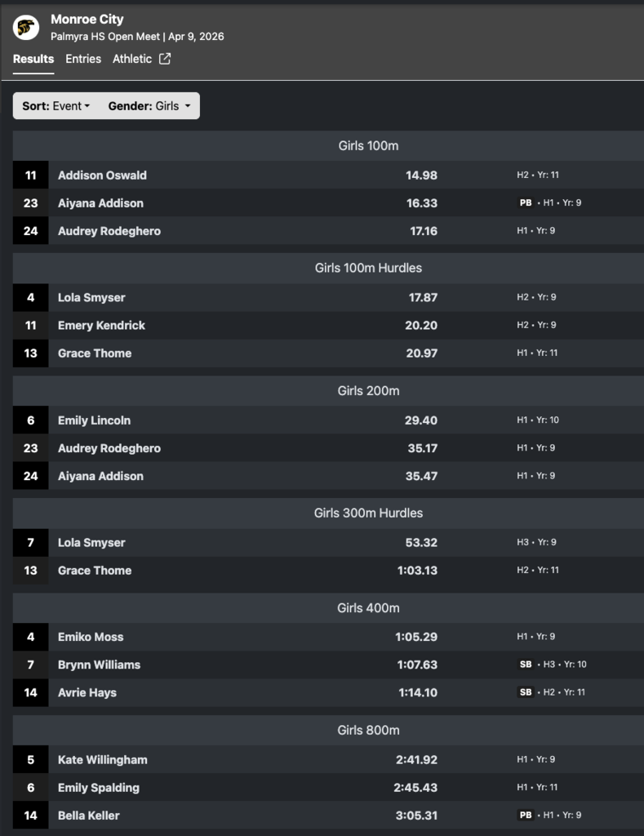Screen dimensions: 644x836
Task: Click SB badge for Brynn Williams
Action: point(526,665)
